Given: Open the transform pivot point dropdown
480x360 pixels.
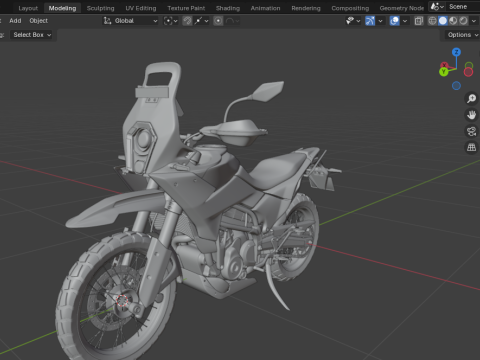Looking at the screenshot, I should [170, 21].
